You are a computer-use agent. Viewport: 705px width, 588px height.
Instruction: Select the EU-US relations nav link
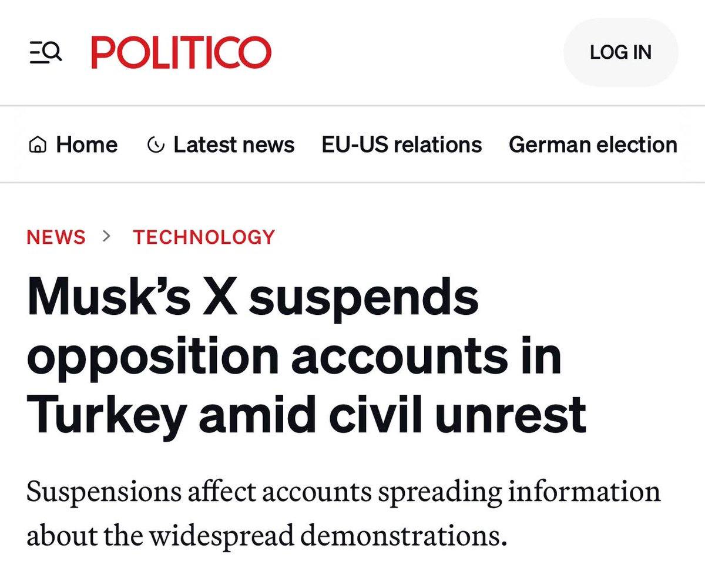click(x=402, y=145)
